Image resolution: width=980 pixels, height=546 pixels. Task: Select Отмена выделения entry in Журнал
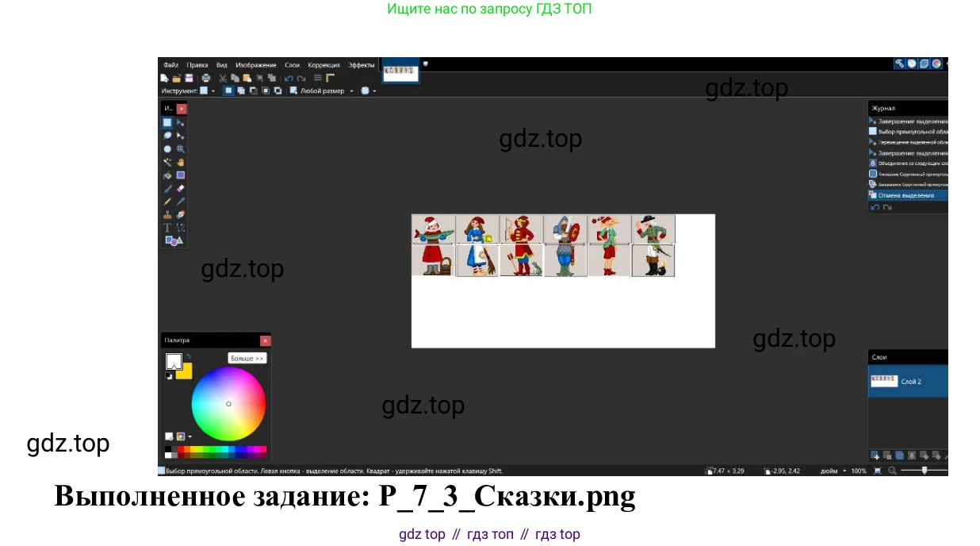pos(909,195)
